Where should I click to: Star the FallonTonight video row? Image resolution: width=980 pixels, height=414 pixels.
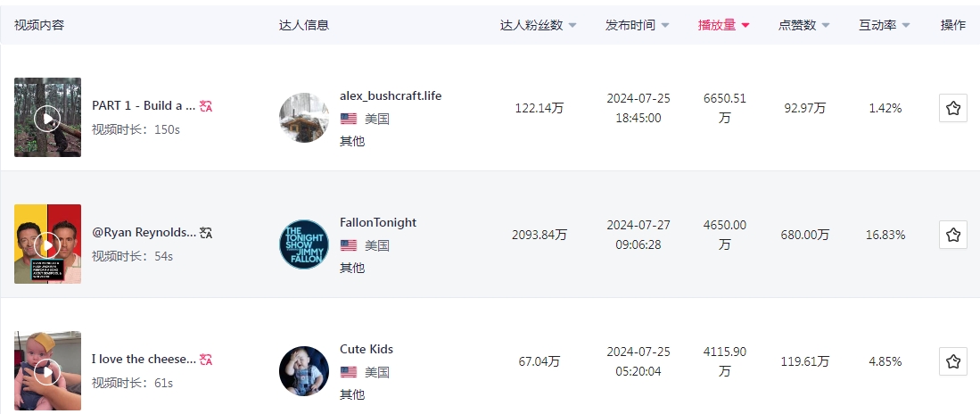952,235
